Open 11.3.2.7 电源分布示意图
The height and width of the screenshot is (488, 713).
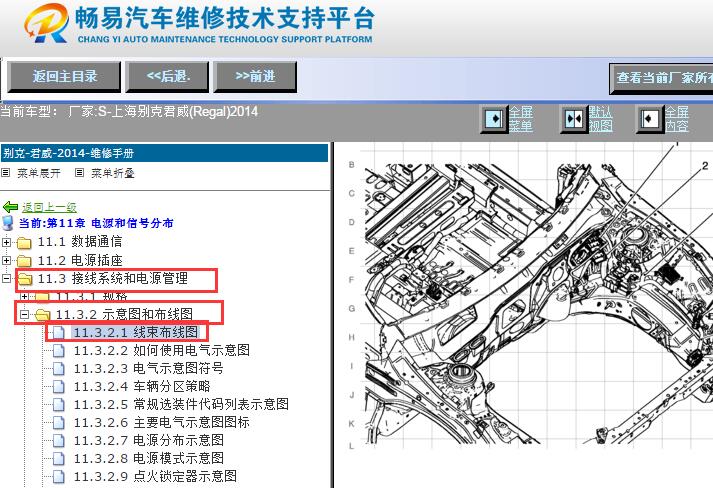point(148,440)
